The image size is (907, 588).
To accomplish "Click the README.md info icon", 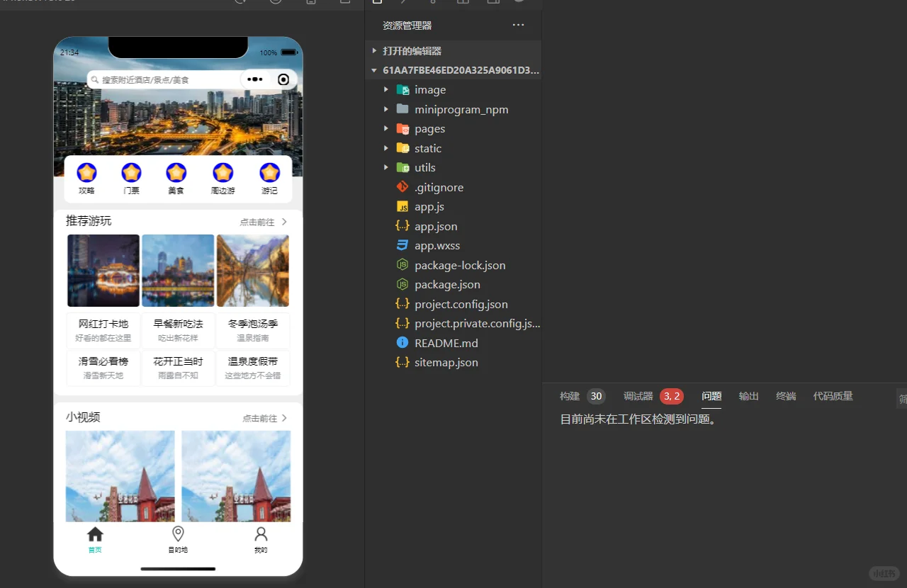I will pos(402,343).
